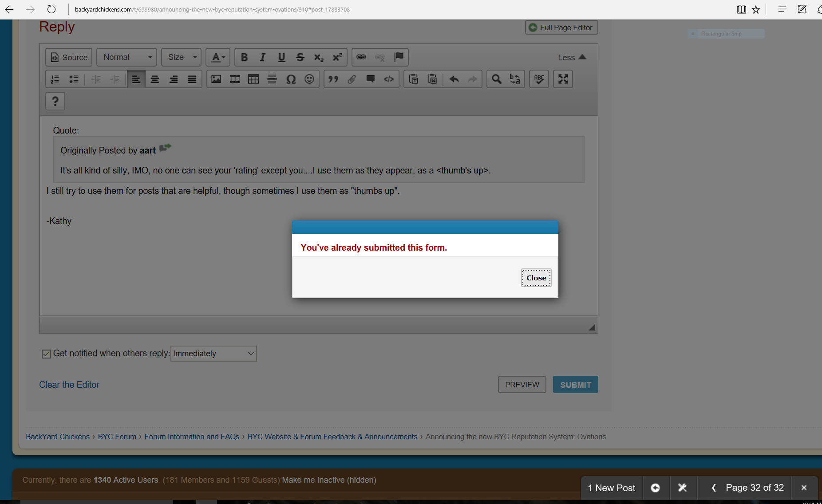Click the block quote icon

(333, 79)
